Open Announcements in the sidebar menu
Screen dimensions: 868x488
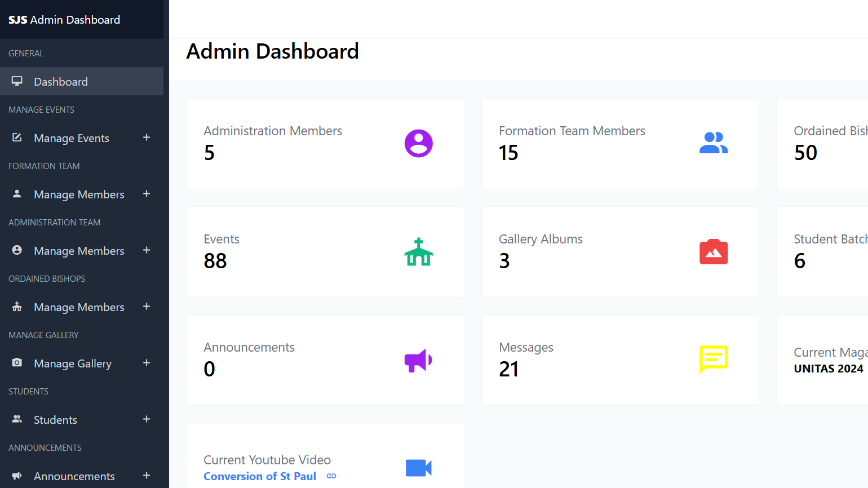click(x=82, y=476)
